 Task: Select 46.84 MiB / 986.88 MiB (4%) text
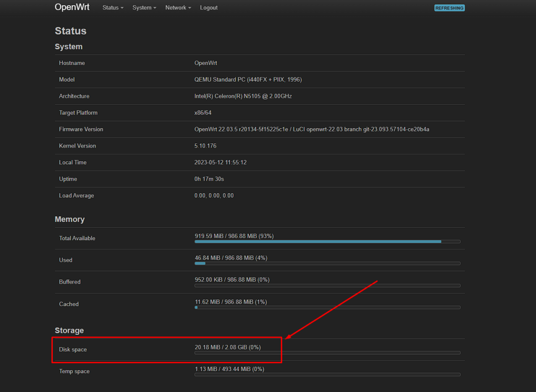(231, 258)
